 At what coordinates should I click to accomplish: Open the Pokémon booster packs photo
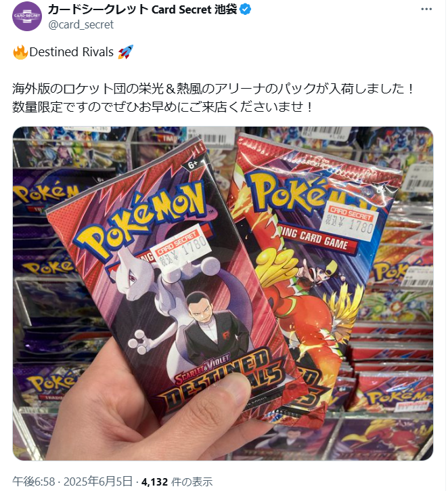pyautogui.click(x=223, y=293)
